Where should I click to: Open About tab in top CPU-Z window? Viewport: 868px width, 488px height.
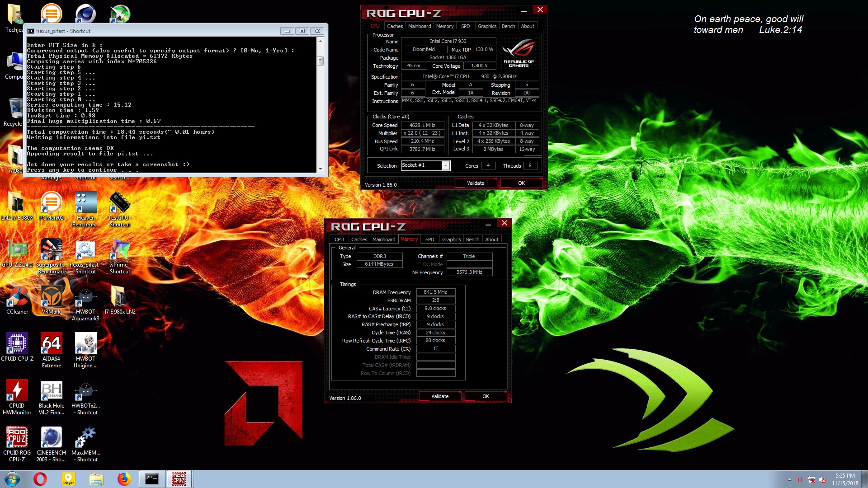click(527, 26)
